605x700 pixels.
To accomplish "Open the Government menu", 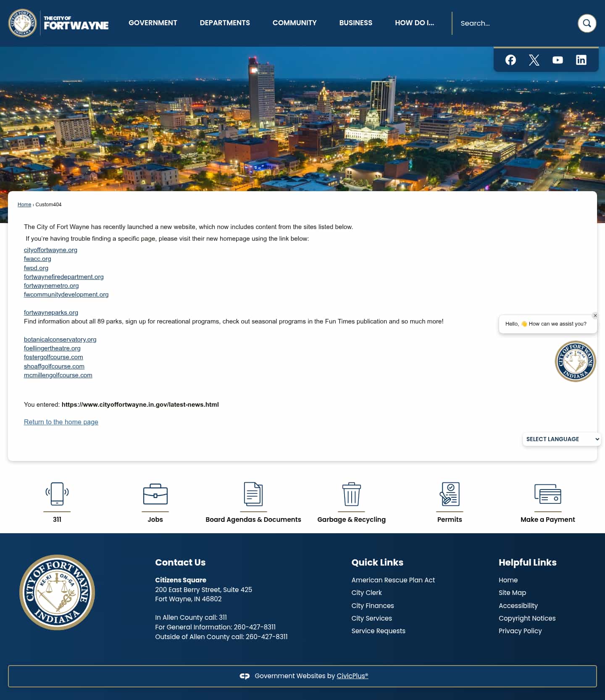I will pos(153,23).
